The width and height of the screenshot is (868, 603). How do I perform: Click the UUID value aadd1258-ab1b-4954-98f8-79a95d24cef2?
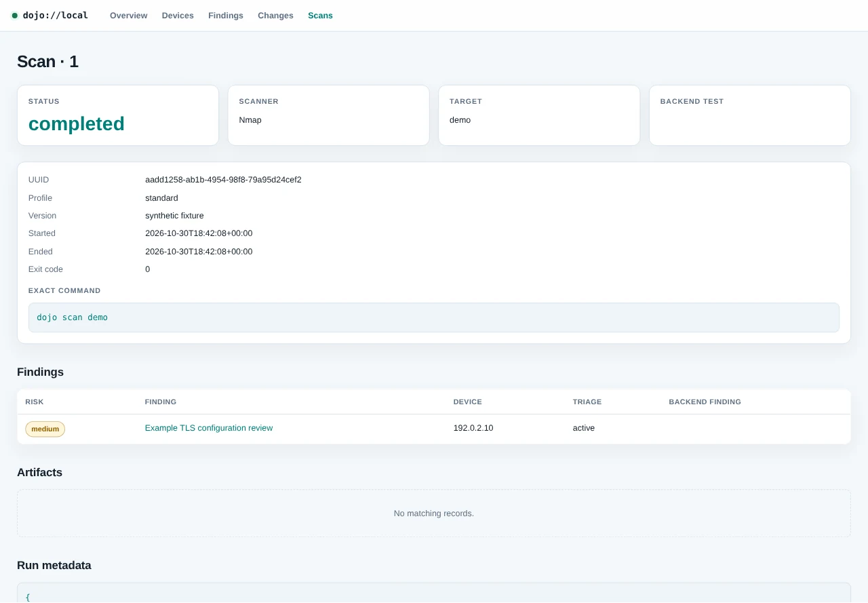click(x=223, y=180)
